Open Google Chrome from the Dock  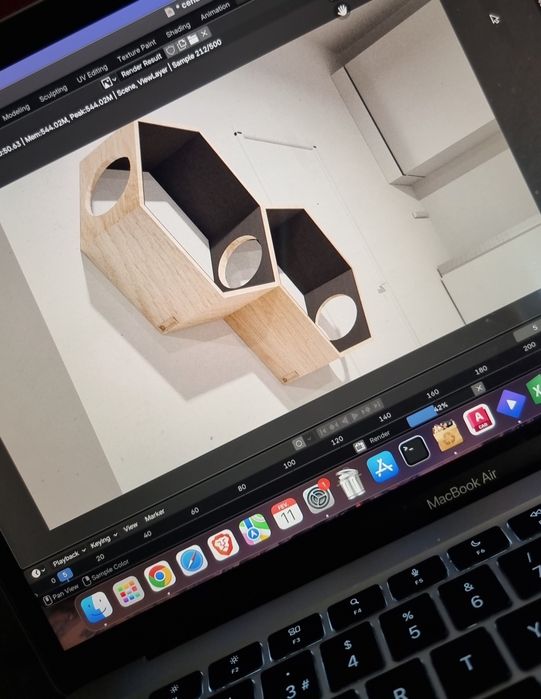click(160, 576)
